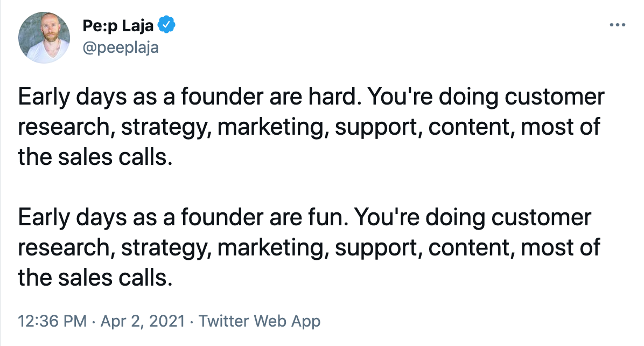The height and width of the screenshot is (346, 644).
Task: Open the Twitter Web App source link
Action: [x=260, y=321]
